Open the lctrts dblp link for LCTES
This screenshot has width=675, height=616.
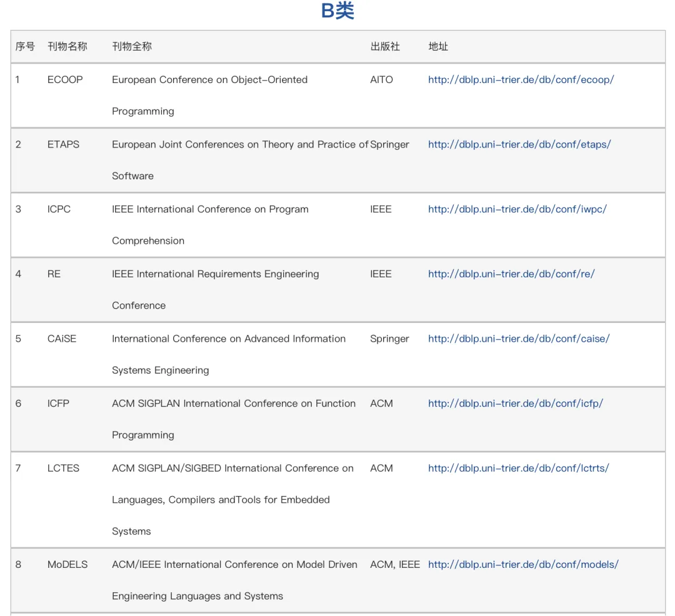pyautogui.click(x=518, y=469)
